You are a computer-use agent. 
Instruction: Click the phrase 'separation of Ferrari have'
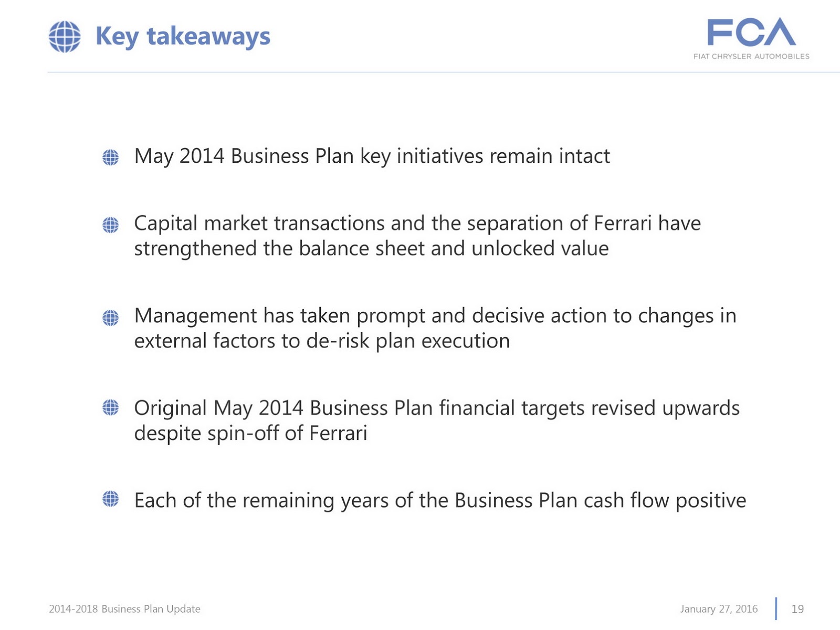[x=584, y=224]
